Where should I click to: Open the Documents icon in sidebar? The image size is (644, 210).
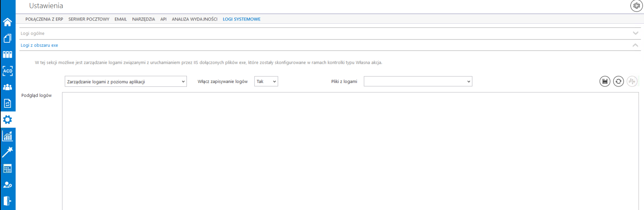pos(8,38)
